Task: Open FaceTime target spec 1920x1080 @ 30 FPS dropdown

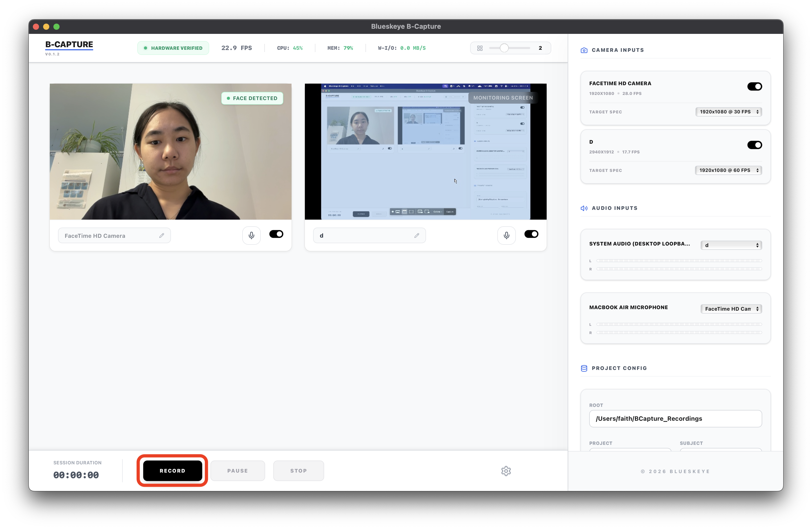Action: (x=728, y=112)
